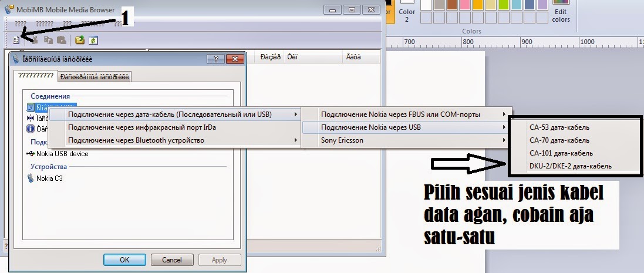Choose Подключение через дата-кабель menu entry

point(174,114)
